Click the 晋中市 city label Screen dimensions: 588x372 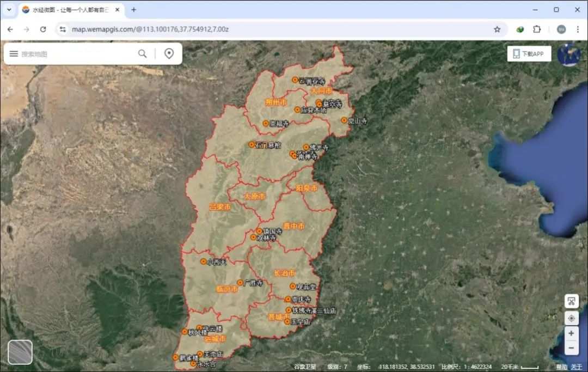294,226
